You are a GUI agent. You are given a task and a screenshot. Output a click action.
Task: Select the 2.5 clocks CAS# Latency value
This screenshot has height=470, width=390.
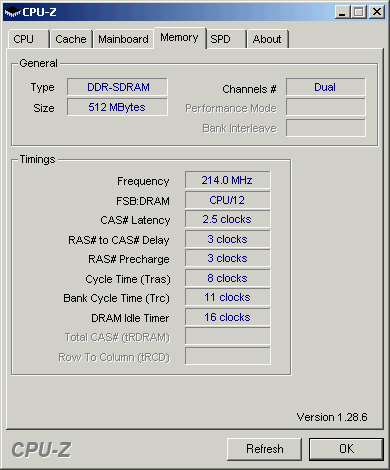click(x=228, y=219)
